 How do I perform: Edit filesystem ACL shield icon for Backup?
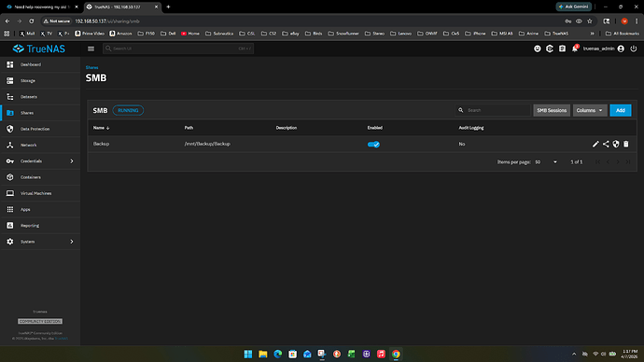[616, 144]
